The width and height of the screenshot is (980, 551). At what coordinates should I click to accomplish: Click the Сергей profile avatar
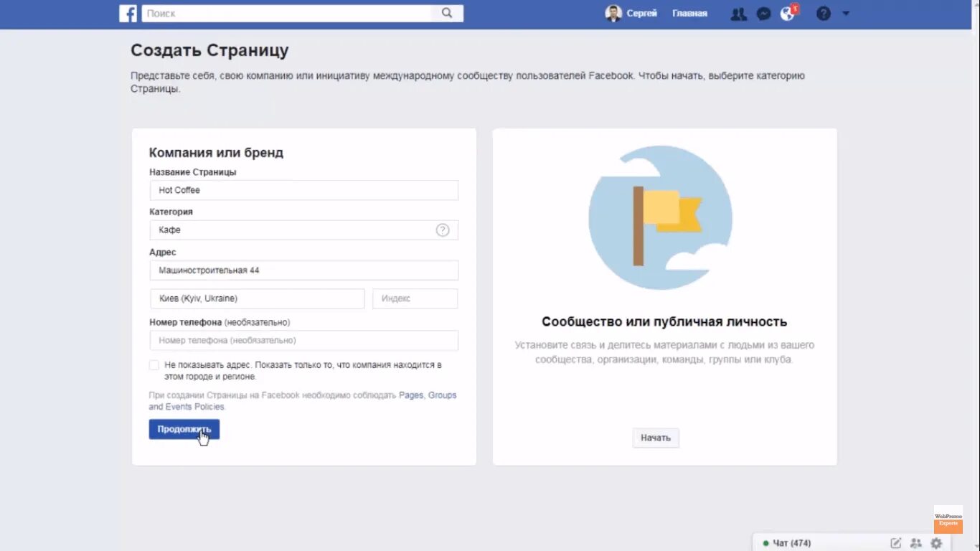(x=613, y=13)
